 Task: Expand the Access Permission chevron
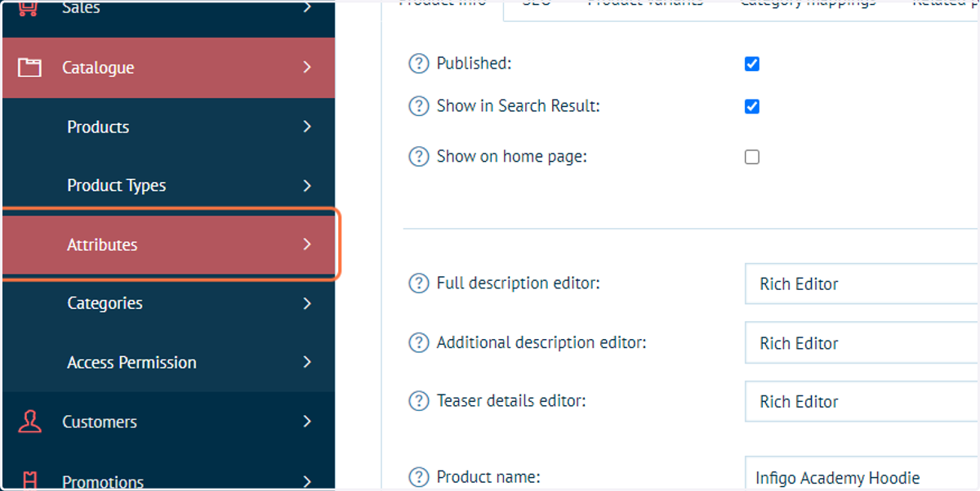coord(307,362)
